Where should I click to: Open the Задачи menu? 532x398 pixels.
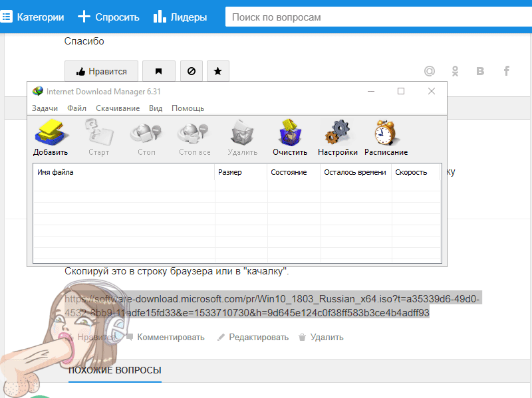pyautogui.click(x=45, y=108)
